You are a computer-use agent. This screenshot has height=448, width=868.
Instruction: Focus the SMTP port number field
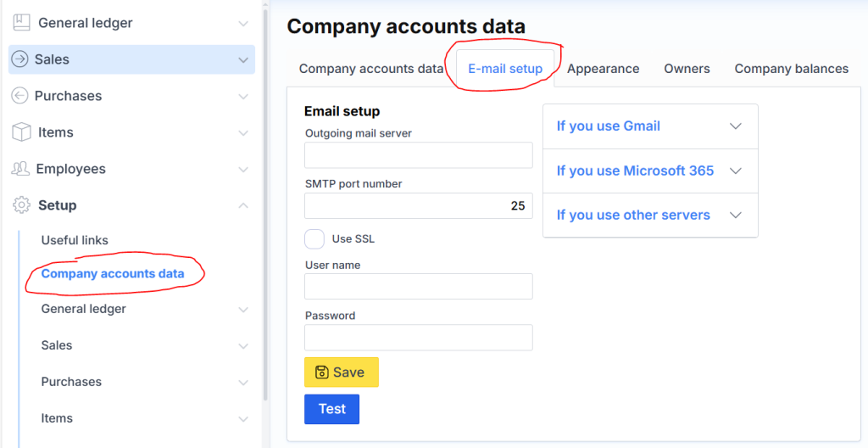tap(418, 205)
